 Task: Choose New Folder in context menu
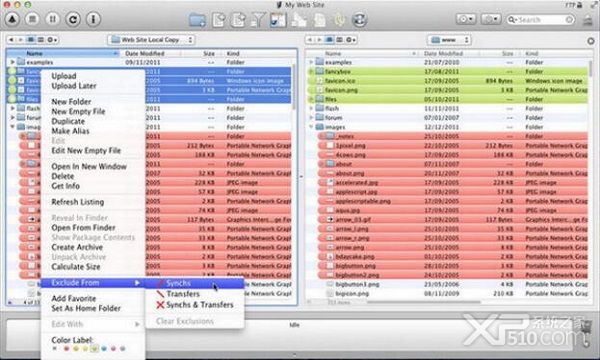pos(71,101)
